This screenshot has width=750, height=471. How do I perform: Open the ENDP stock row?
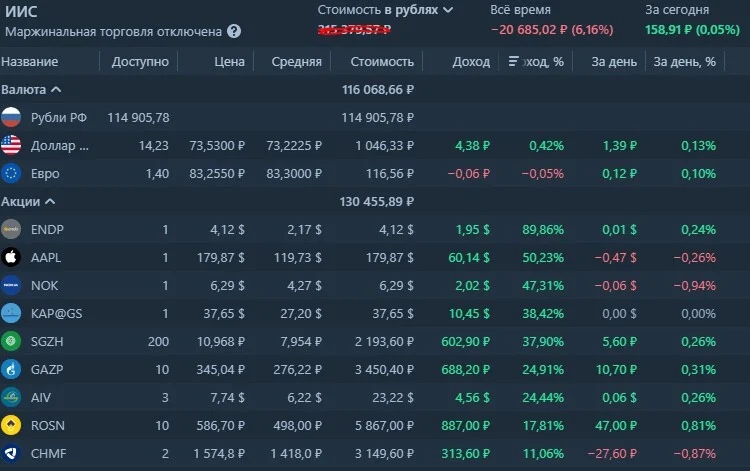363,230
